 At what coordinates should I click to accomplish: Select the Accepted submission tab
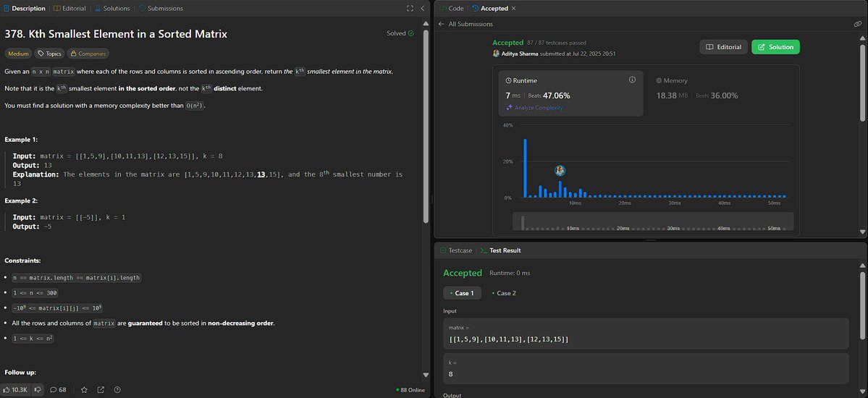click(x=490, y=8)
